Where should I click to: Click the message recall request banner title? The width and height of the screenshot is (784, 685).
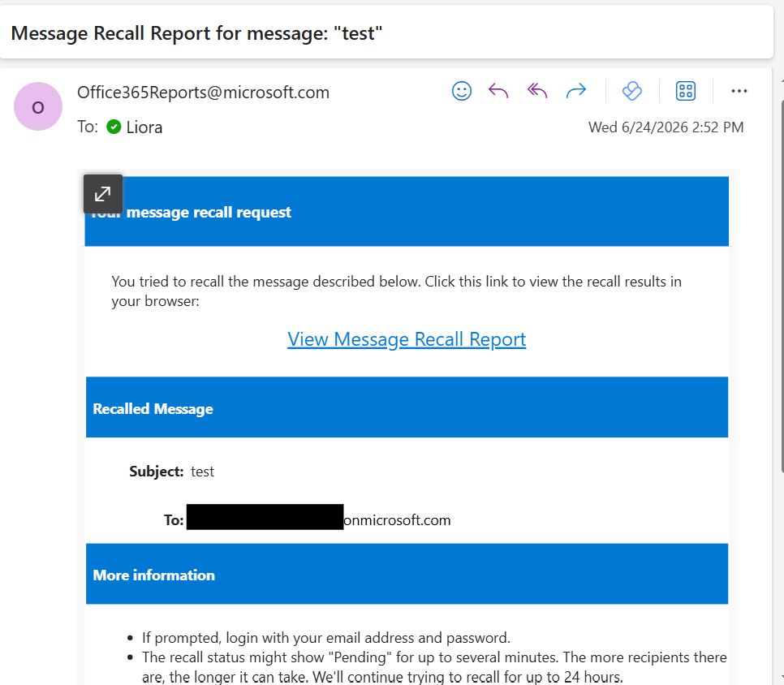coord(190,213)
